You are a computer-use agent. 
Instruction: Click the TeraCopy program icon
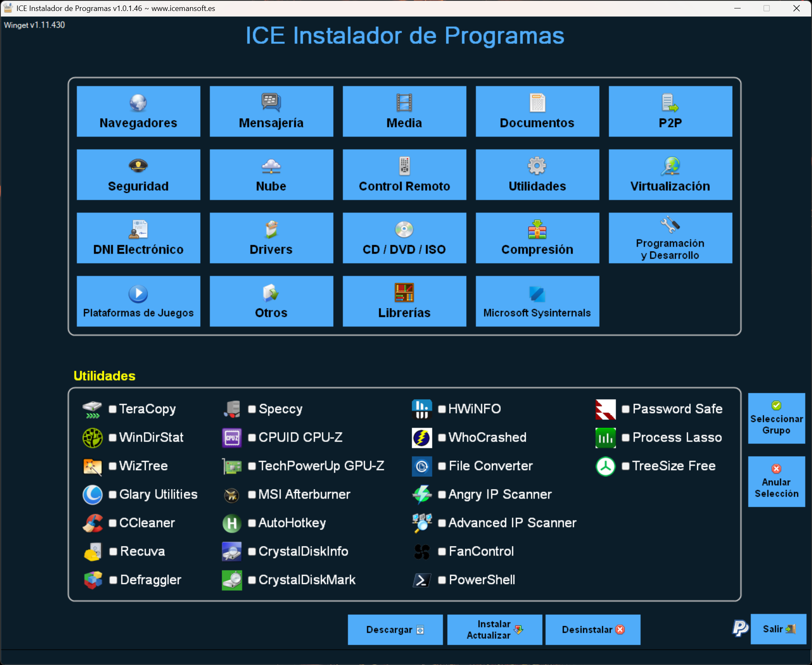click(x=92, y=409)
